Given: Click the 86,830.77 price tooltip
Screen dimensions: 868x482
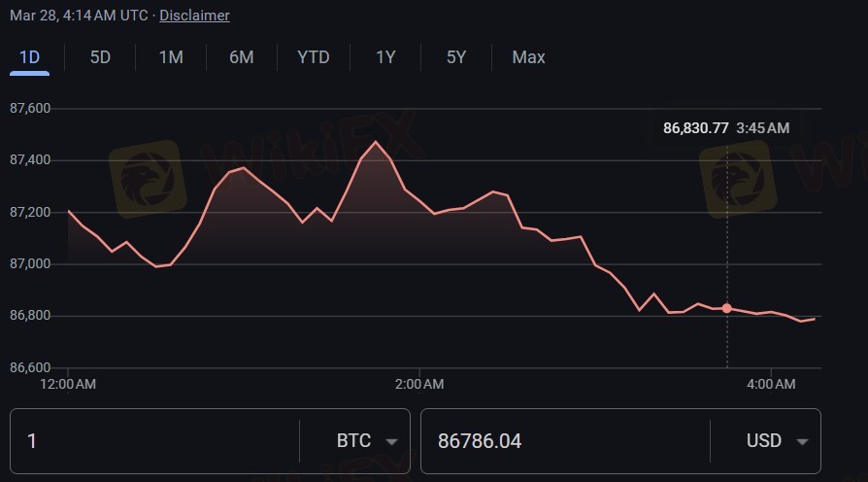Looking at the screenshot, I should pos(695,127).
